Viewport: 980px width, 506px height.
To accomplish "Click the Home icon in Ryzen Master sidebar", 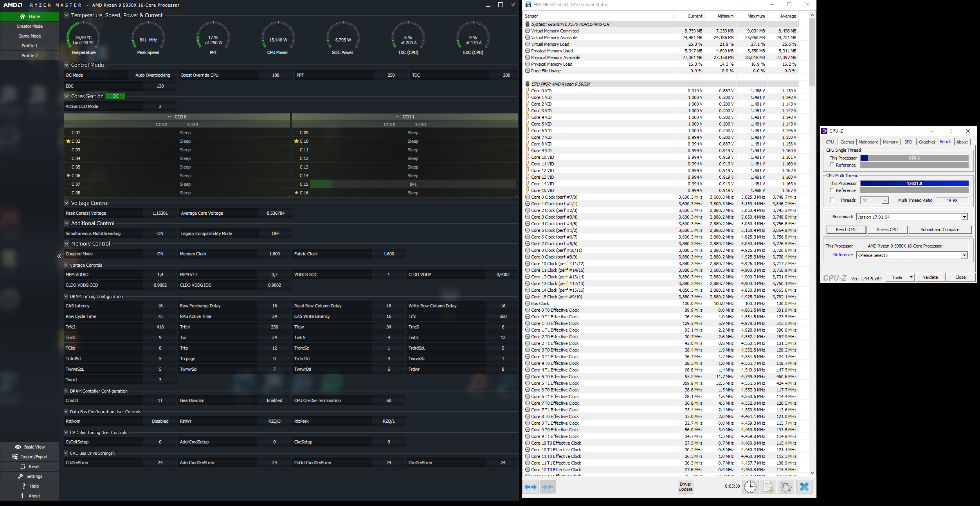I will (x=23, y=16).
